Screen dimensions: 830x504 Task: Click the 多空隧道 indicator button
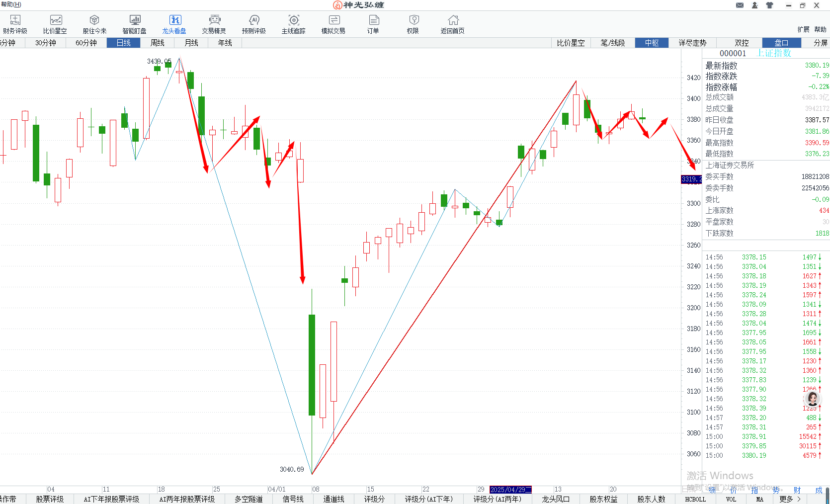coord(249,499)
